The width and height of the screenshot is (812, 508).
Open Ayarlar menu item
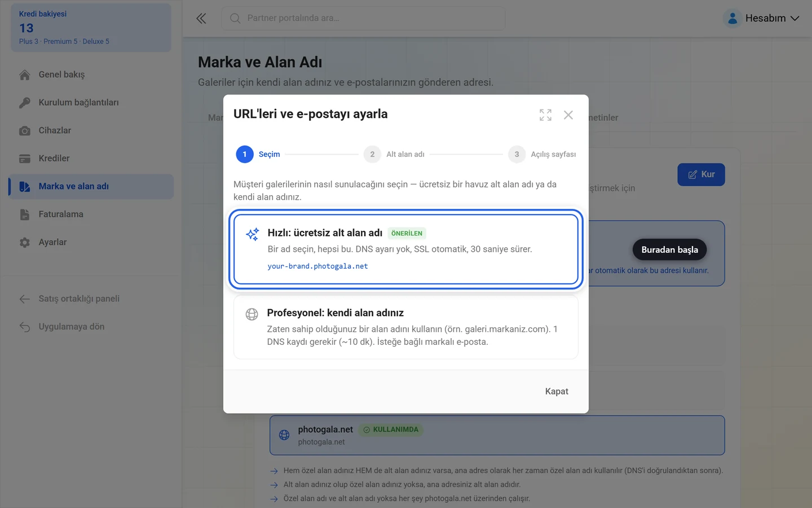91,242
